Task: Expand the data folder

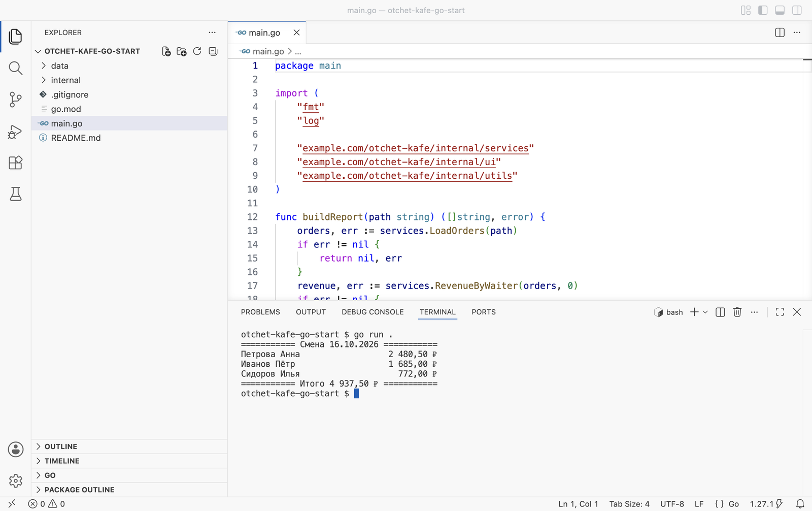Action: [129, 66]
